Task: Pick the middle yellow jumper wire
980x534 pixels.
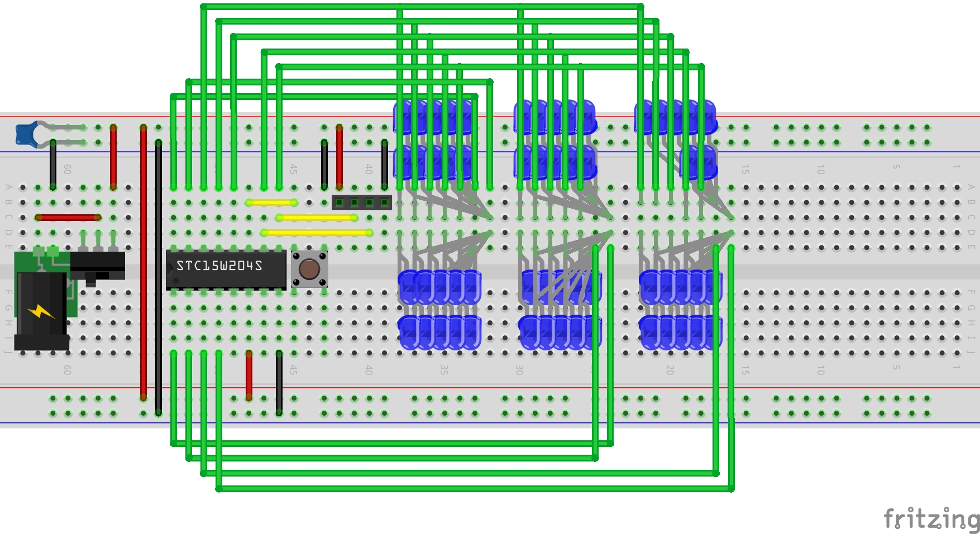Action: pyautogui.click(x=316, y=218)
